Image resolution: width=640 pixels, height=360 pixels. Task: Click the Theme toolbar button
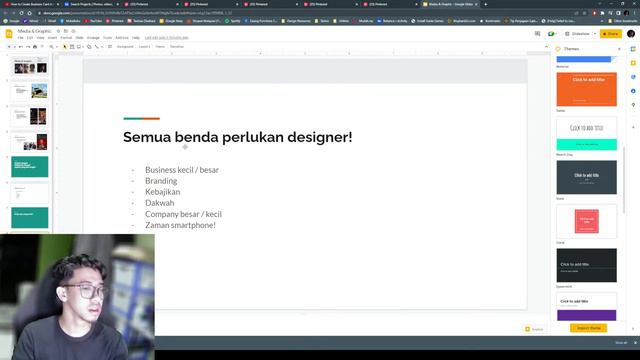(160, 47)
